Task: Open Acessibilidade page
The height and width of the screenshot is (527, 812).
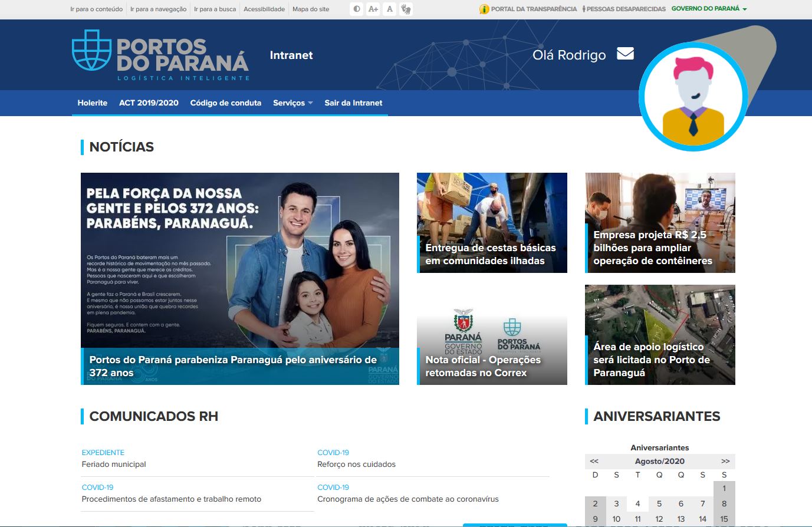Action: pyautogui.click(x=264, y=9)
